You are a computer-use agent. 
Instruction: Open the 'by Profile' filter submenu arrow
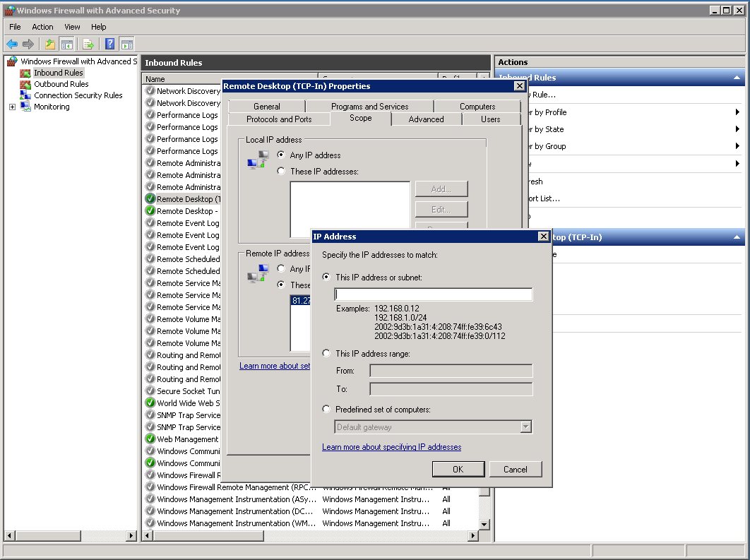tap(737, 112)
